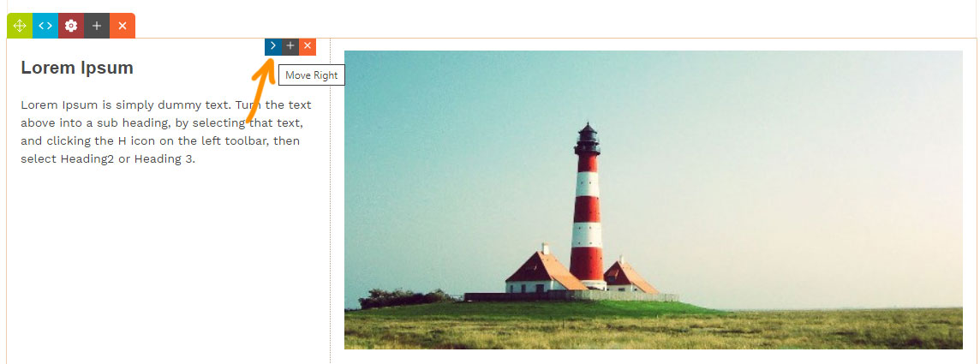Click the orange arrow annotation
The height and width of the screenshot is (364, 980).
pyautogui.click(x=260, y=91)
